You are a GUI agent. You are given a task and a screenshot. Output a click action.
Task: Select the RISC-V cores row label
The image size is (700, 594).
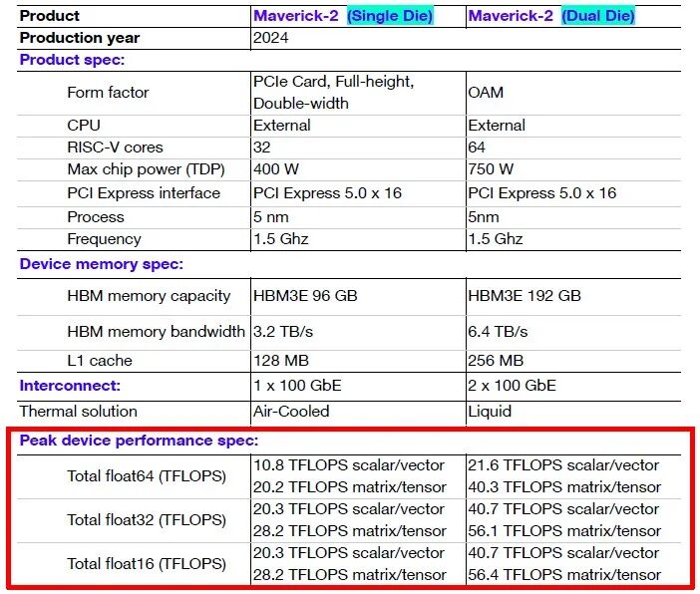pos(115,148)
